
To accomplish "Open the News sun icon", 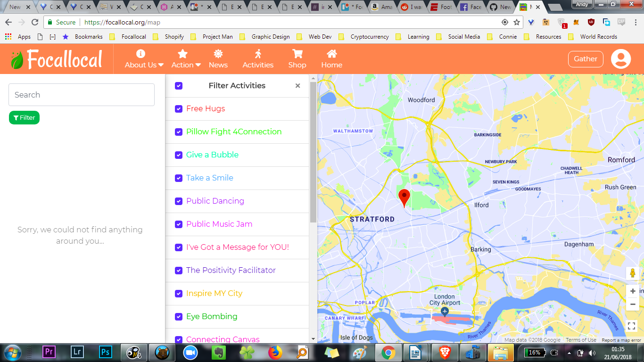I will [x=218, y=54].
